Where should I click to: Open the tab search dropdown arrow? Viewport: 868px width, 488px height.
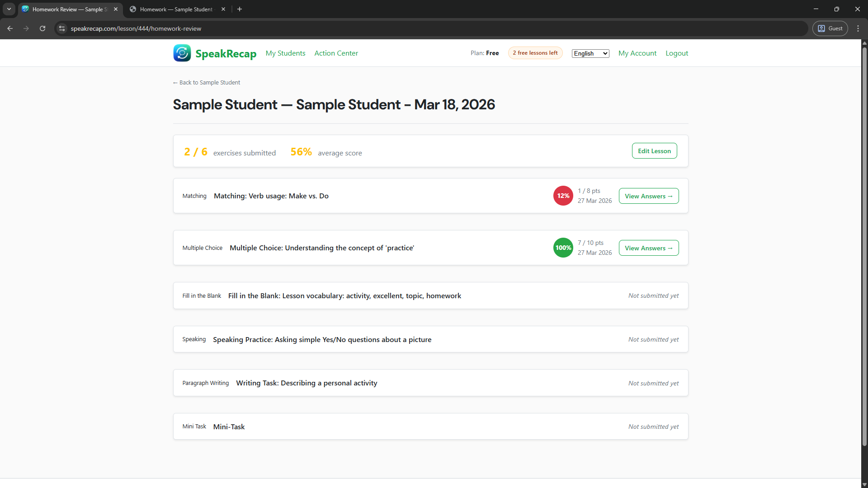point(9,9)
